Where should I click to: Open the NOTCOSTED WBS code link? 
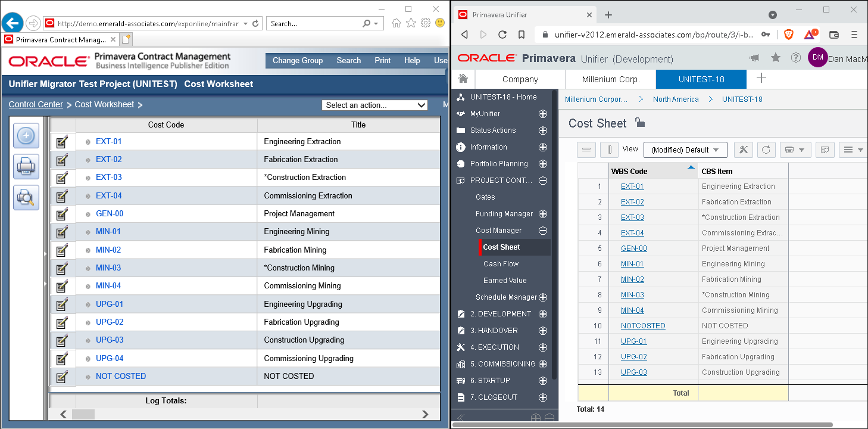(642, 326)
